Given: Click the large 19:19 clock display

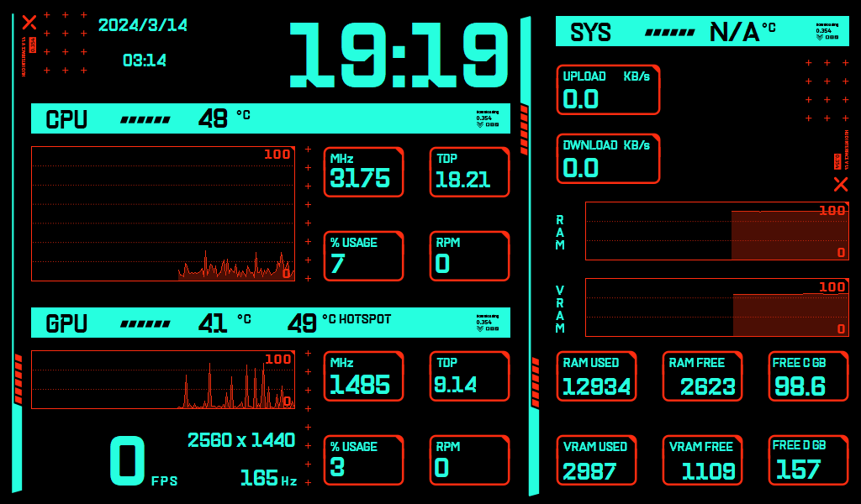Looking at the screenshot, I should click(x=399, y=55).
